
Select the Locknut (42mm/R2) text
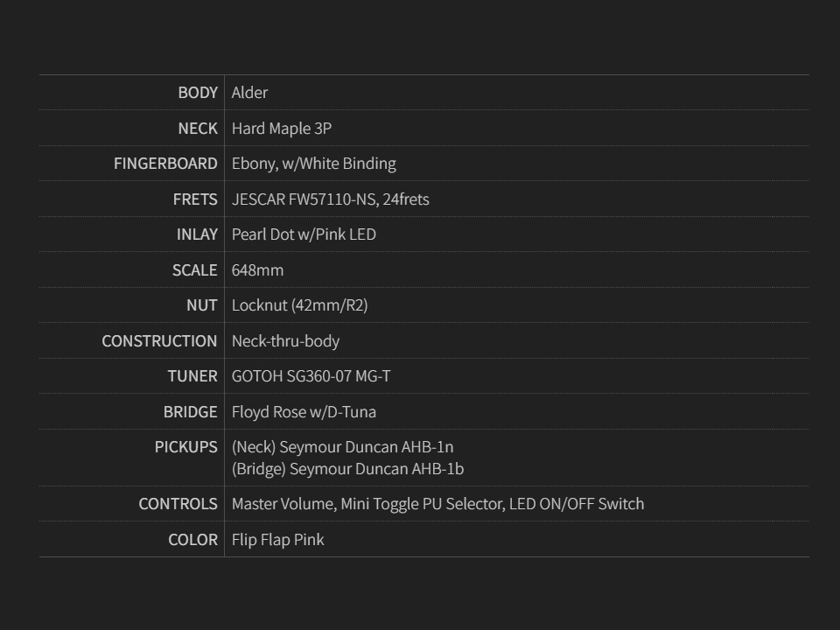pos(299,305)
